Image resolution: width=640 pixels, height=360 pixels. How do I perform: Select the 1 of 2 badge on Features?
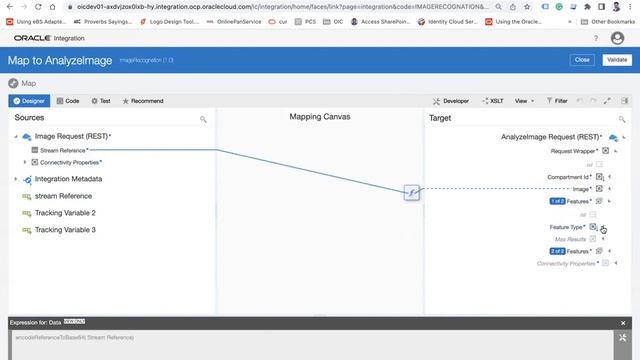click(557, 201)
